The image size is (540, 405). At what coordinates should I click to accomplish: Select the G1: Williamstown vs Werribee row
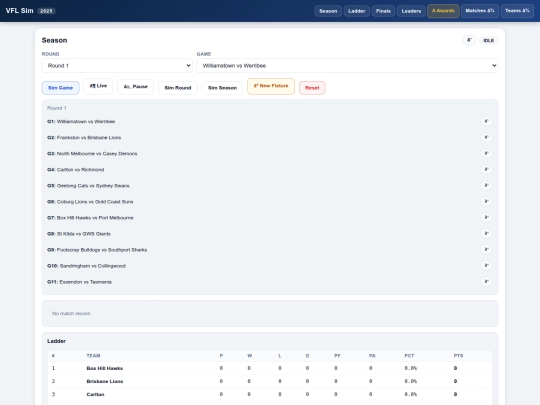point(270,121)
